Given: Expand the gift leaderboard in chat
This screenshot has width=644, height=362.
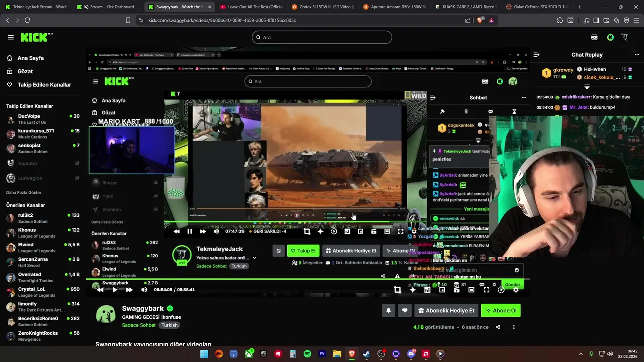Looking at the screenshot, I should point(587,87).
